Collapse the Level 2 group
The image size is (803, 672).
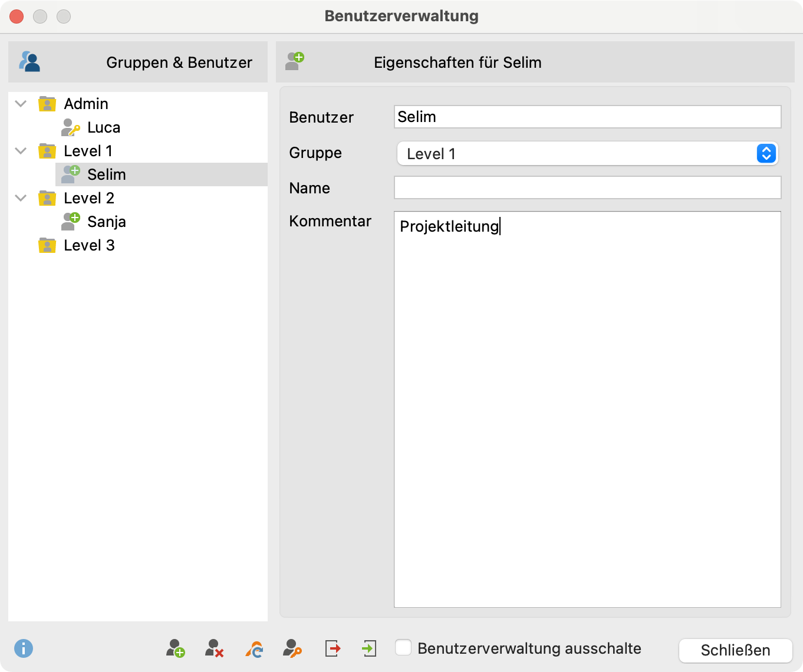(21, 198)
